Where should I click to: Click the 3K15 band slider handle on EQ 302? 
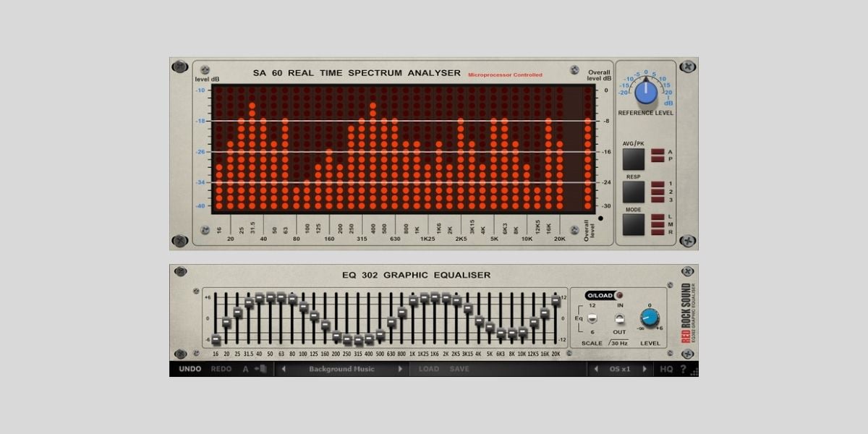[468, 309]
